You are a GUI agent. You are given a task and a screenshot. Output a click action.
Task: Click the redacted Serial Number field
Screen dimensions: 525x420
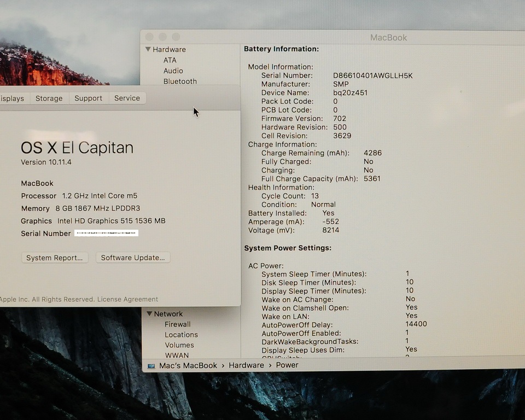[x=106, y=233]
